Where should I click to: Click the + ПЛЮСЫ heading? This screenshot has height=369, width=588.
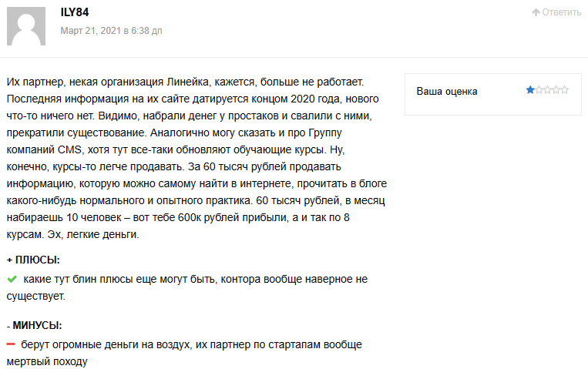pyautogui.click(x=33, y=260)
